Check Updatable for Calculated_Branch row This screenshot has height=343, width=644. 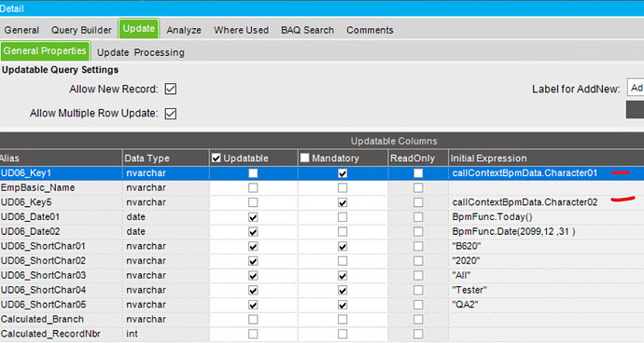(x=253, y=319)
